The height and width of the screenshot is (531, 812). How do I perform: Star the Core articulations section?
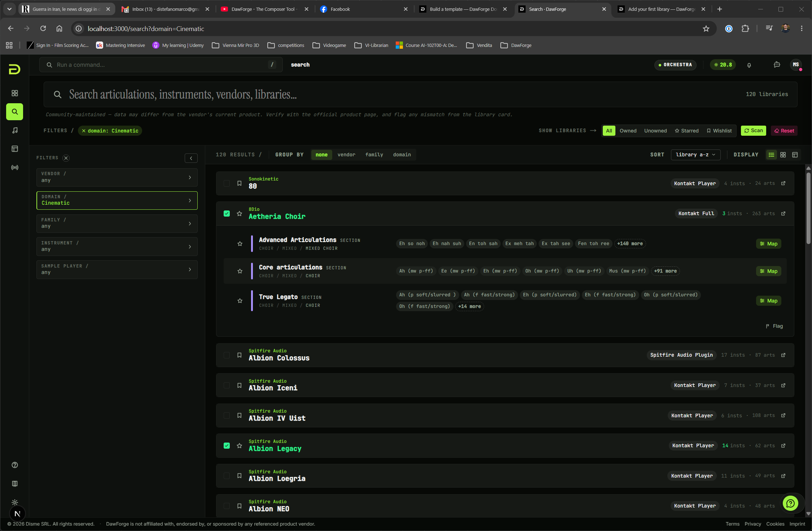[x=240, y=271]
